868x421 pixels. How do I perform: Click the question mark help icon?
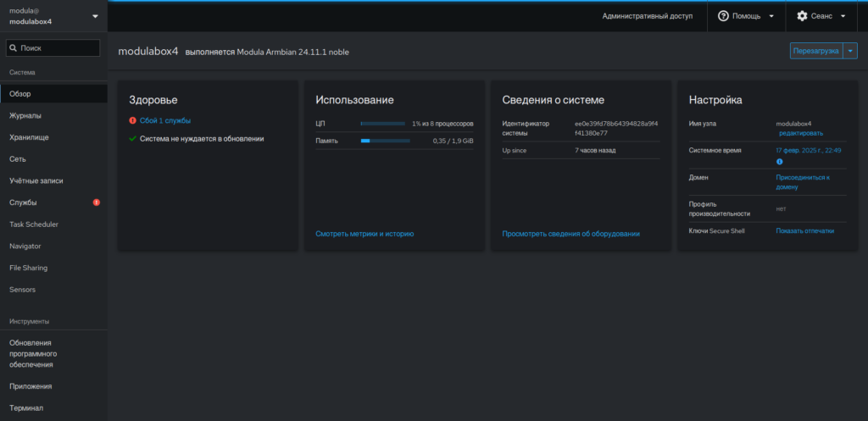723,16
